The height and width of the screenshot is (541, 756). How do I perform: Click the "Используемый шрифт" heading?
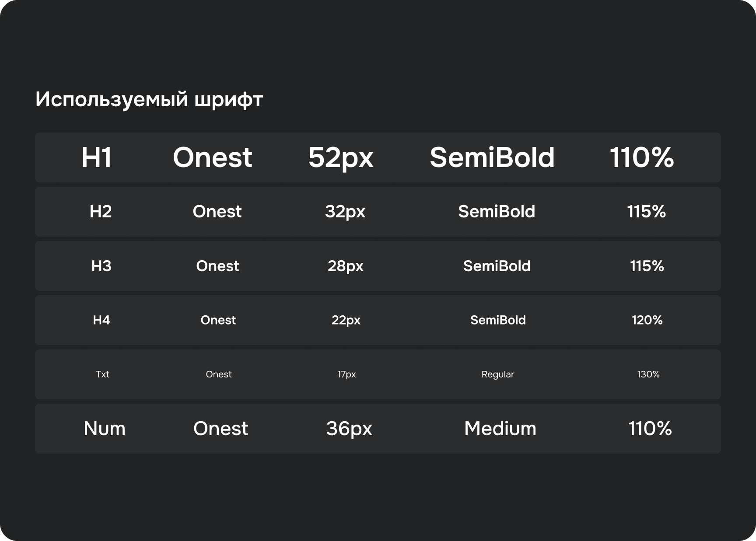tap(149, 100)
